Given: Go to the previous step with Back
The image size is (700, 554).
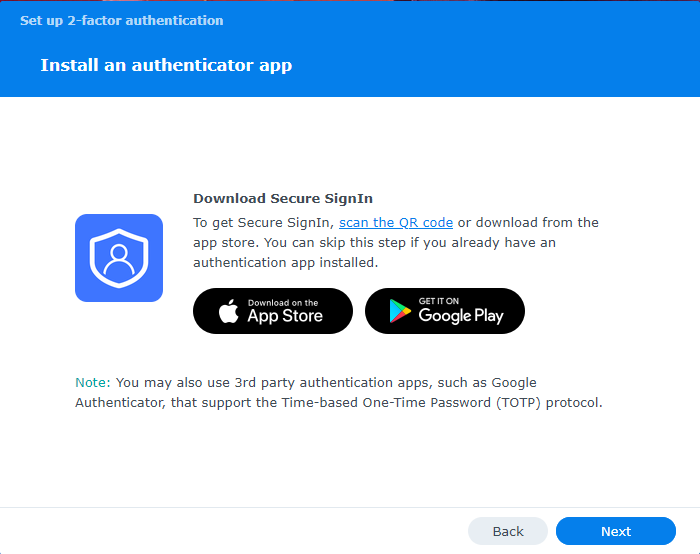Looking at the screenshot, I should [x=508, y=531].
